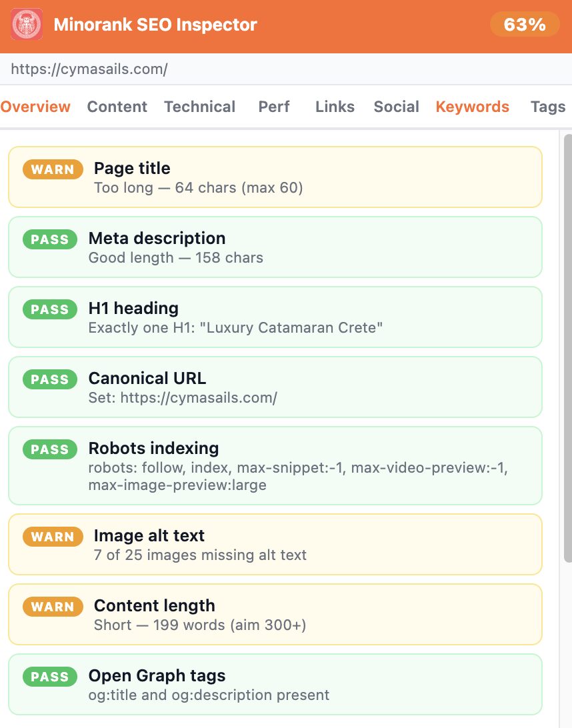Click the PASS badge for H1 heading

[x=50, y=310]
